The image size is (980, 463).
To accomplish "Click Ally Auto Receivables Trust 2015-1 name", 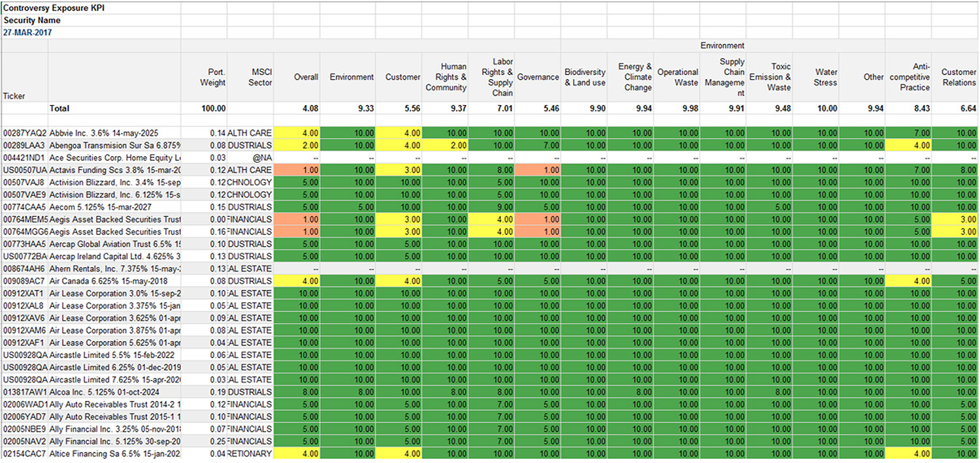I will (x=115, y=417).
